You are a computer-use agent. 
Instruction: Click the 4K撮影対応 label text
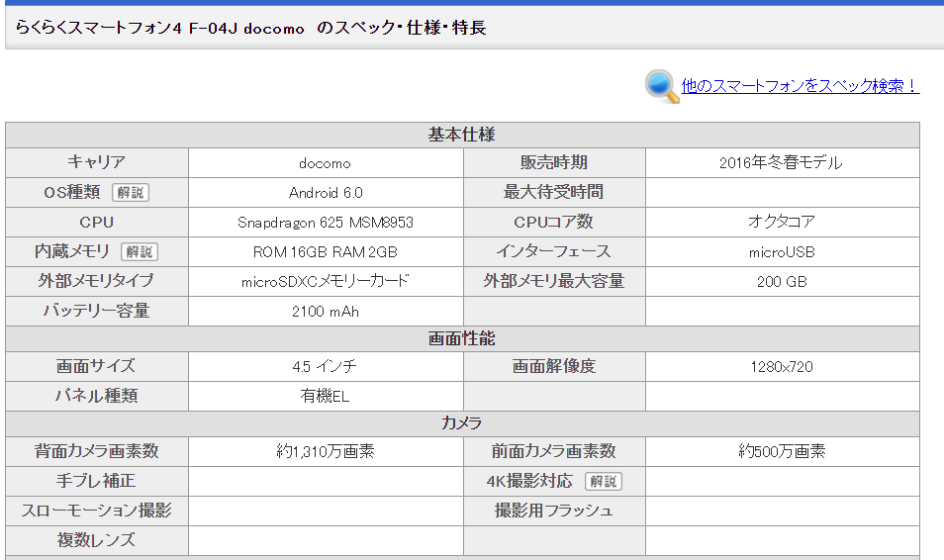tap(529, 481)
